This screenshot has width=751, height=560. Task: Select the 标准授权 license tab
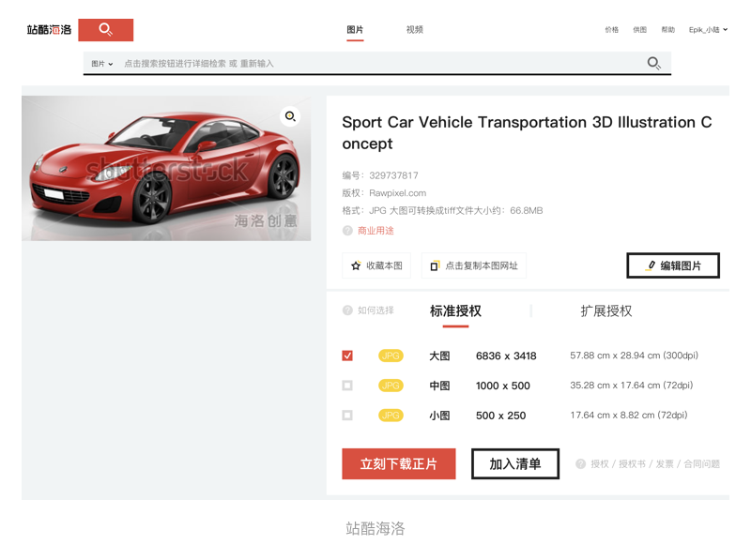pos(455,311)
